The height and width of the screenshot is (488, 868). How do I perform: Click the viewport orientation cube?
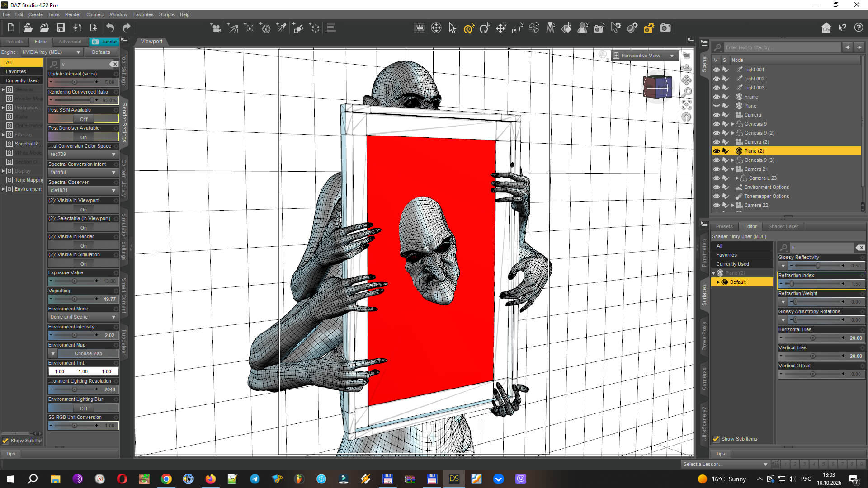657,87
